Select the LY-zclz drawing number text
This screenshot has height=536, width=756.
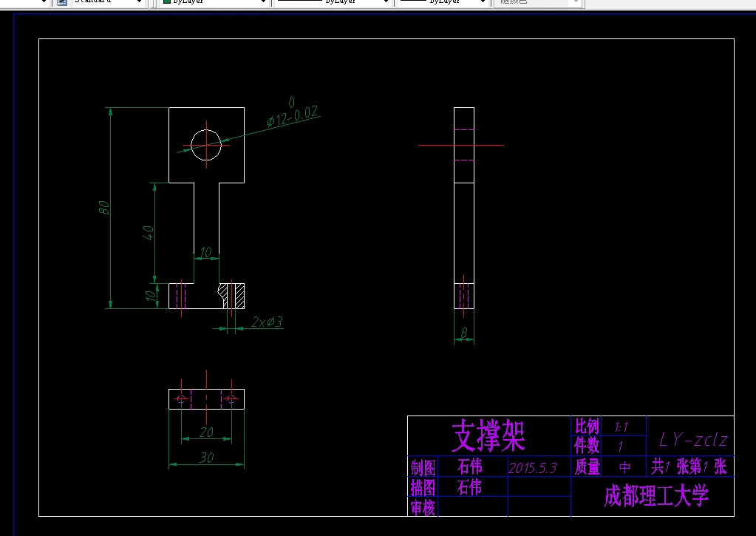point(693,440)
